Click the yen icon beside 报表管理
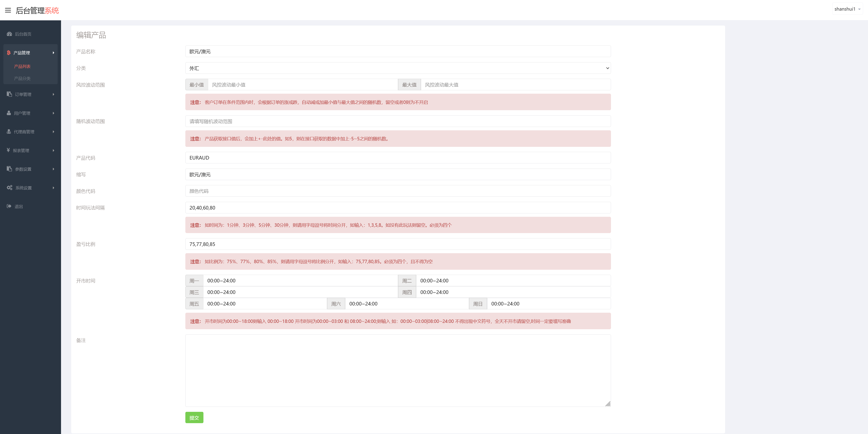The width and height of the screenshot is (868, 434). click(8, 150)
